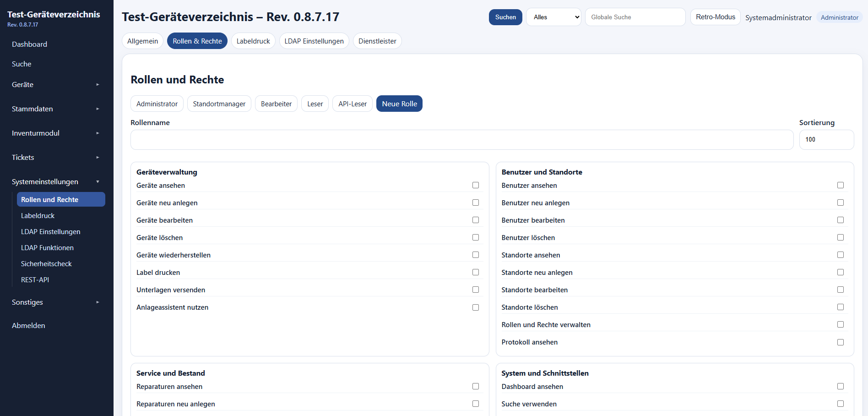This screenshot has height=416, width=868.
Task: Focus the Rollenname input field
Action: click(462, 140)
